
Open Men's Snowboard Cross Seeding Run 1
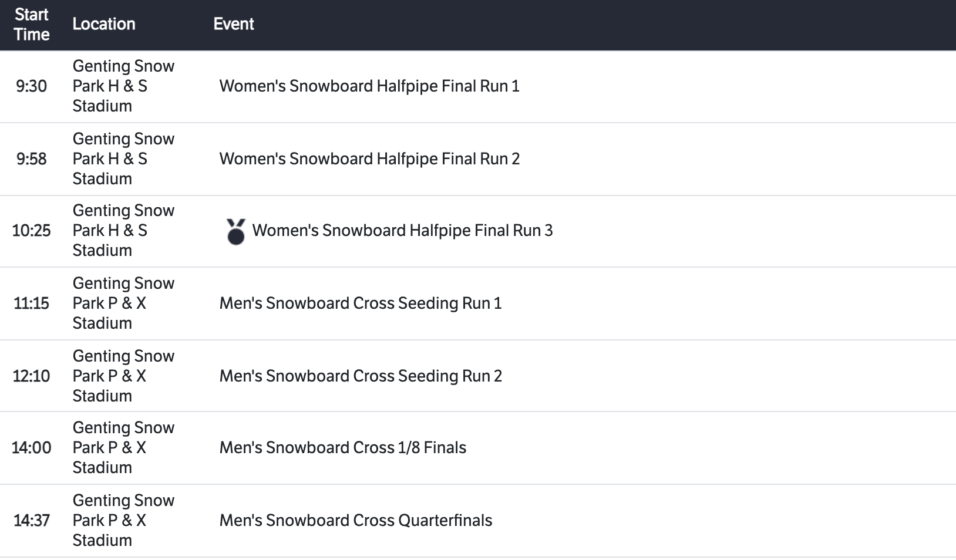point(360,303)
